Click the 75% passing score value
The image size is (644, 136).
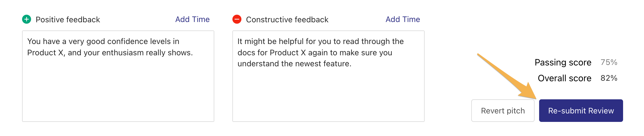pyautogui.click(x=609, y=62)
